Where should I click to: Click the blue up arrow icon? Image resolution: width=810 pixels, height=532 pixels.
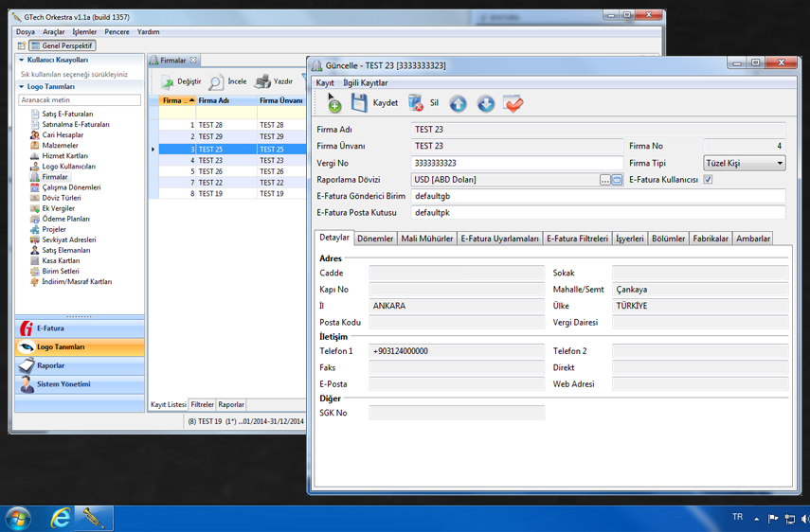coord(458,104)
